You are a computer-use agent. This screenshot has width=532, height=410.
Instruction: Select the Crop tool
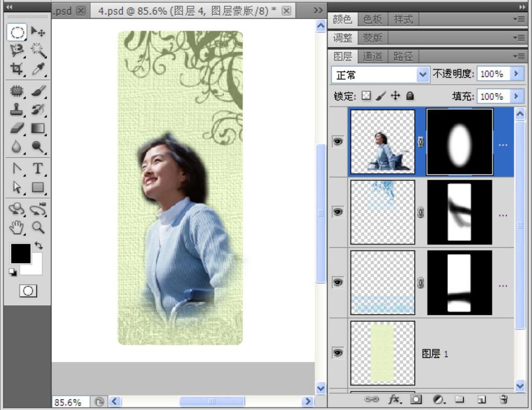click(x=17, y=69)
